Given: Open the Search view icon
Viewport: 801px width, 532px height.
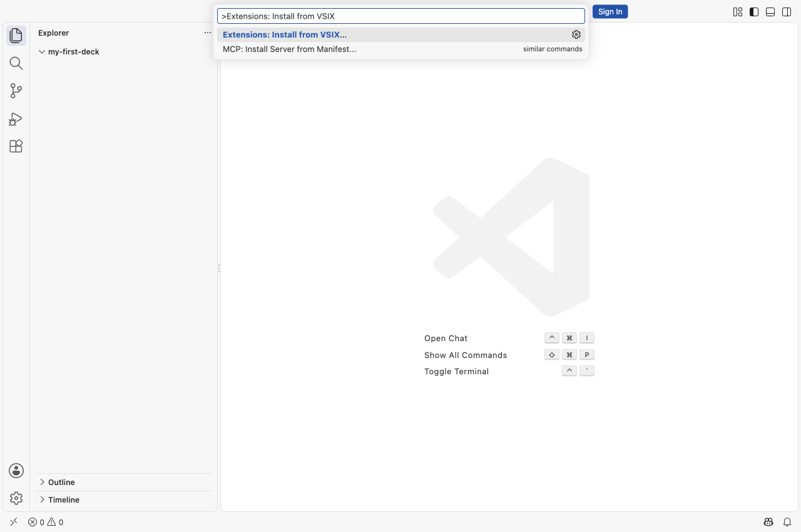Looking at the screenshot, I should click(16, 63).
